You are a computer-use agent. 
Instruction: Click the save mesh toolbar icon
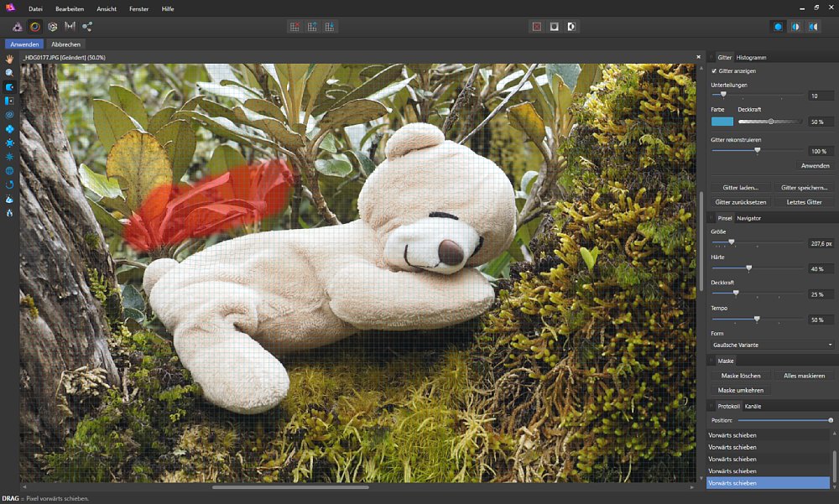tap(330, 27)
